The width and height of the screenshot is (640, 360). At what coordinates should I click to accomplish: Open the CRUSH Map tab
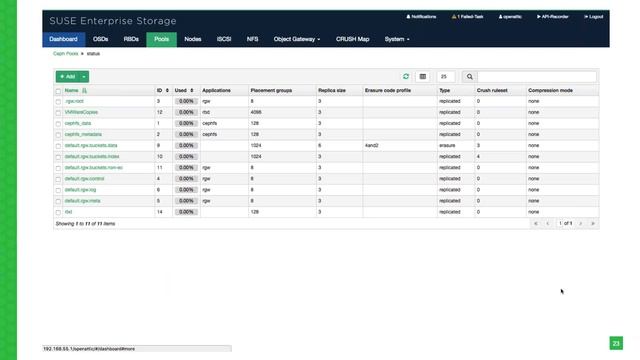352,39
